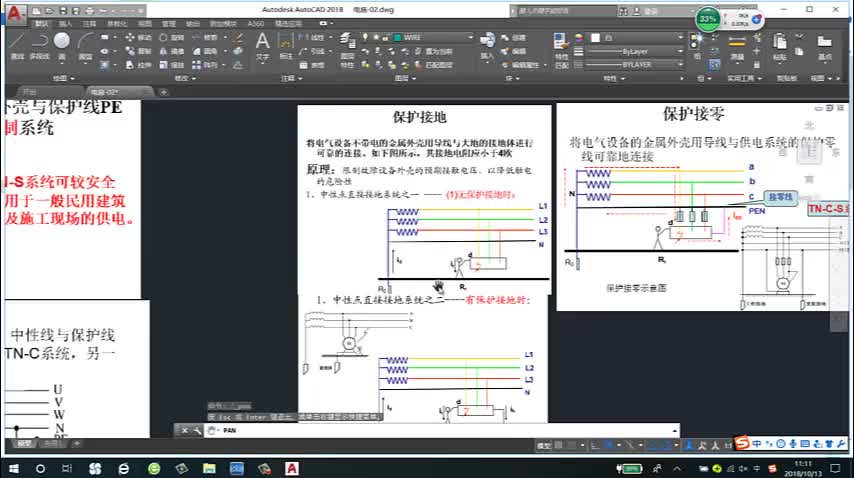The height and width of the screenshot is (478, 854).
Task: Click the Paste clipboard tool
Action: pyautogui.click(x=779, y=46)
